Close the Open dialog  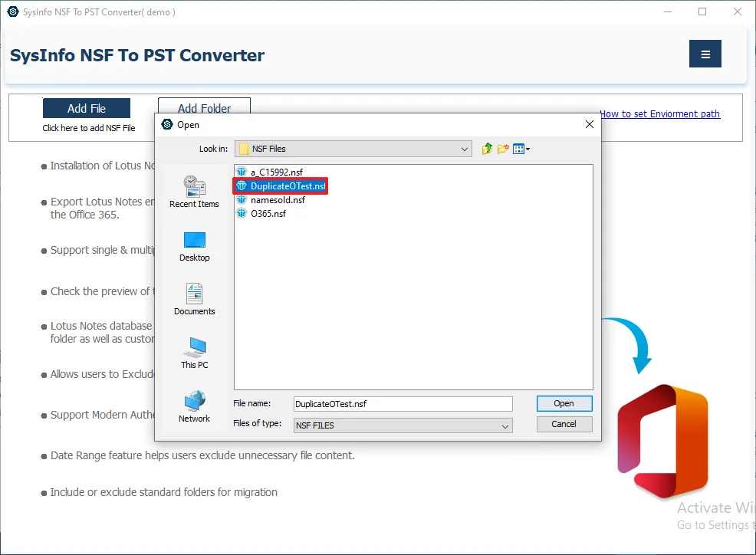(589, 124)
